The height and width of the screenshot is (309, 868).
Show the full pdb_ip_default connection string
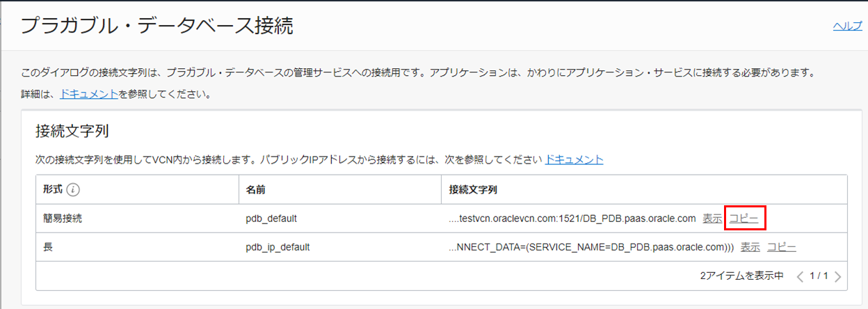[x=750, y=247]
